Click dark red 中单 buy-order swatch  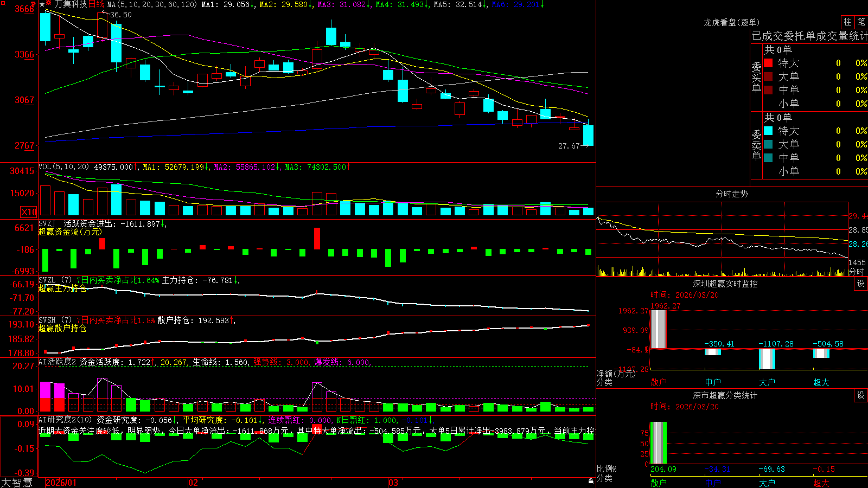point(768,89)
